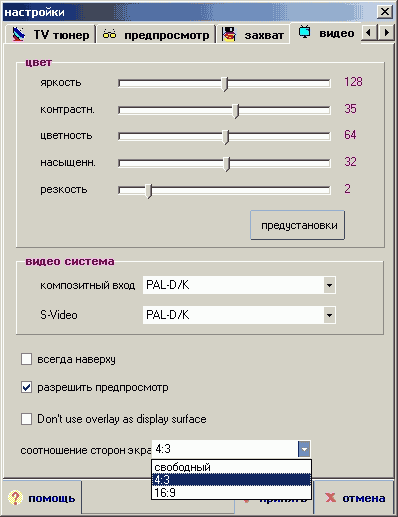Click the TV monitor video tab icon
Viewport: 398px width, 517px height.
(305, 32)
